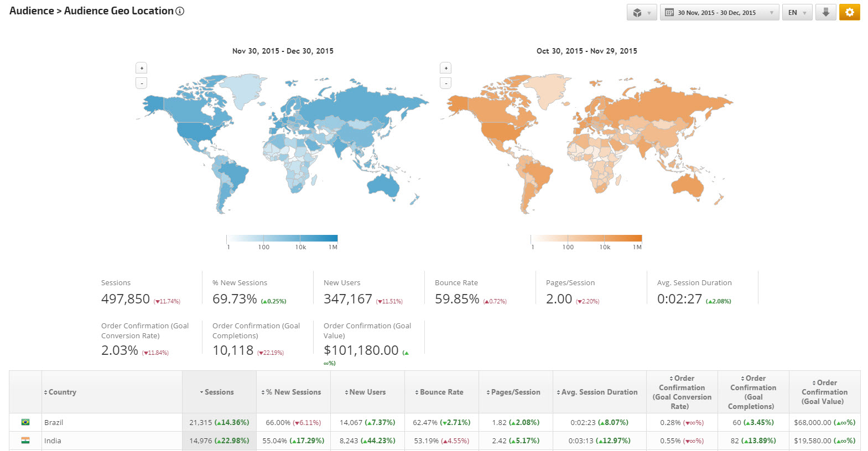Open the cube icon dropdown
The height and width of the screenshot is (451, 868).
pos(641,12)
